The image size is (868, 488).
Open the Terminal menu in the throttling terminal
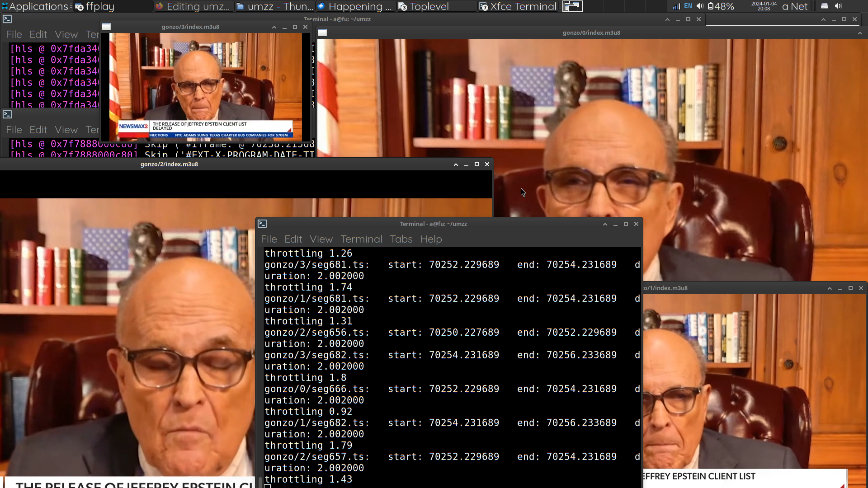pyautogui.click(x=362, y=239)
